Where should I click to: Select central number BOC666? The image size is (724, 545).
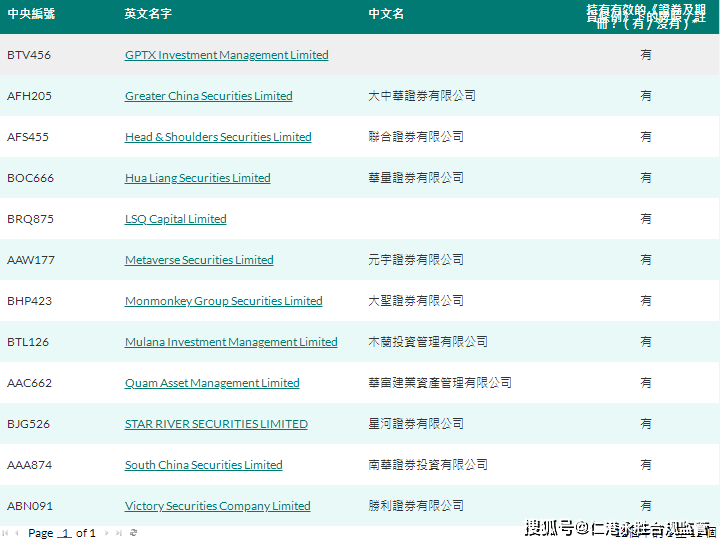coord(30,178)
